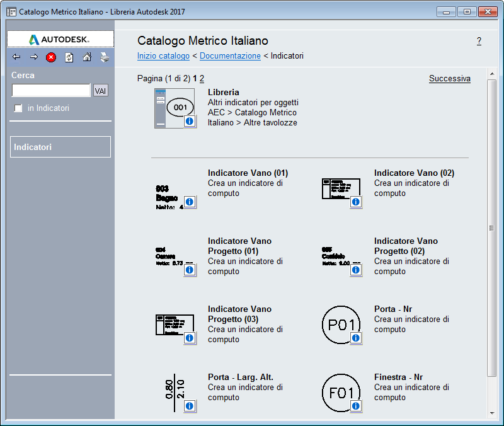Open info for Indicatore Vano Progetto (02)

[x=356, y=270]
